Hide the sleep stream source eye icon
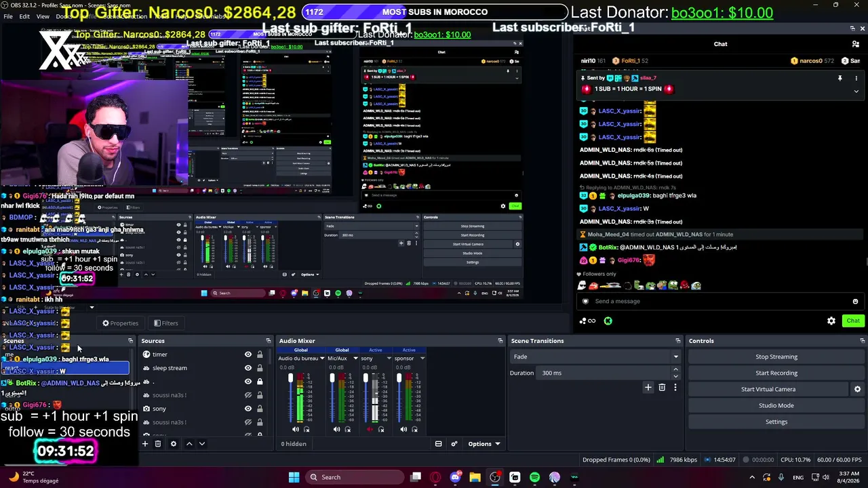Screen dimensions: 868x488 pyautogui.click(x=248, y=368)
